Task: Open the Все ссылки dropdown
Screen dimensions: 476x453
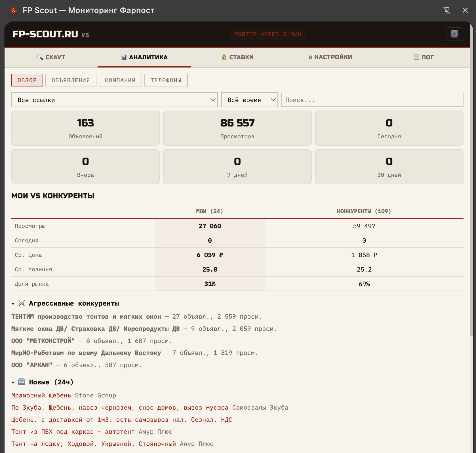Action: tap(115, 100)
